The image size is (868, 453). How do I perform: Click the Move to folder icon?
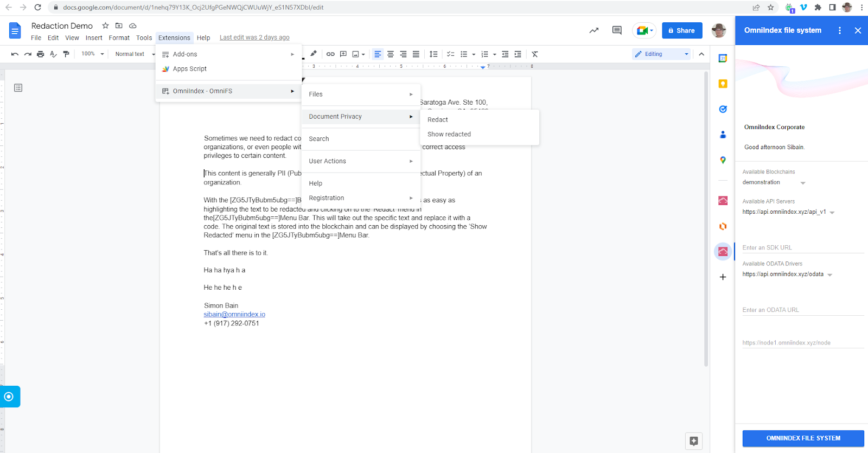[x=119, y=25]
